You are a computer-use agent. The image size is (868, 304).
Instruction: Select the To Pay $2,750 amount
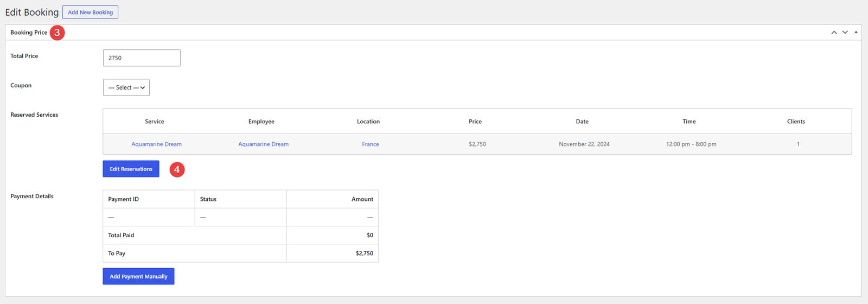click(365, 254)
